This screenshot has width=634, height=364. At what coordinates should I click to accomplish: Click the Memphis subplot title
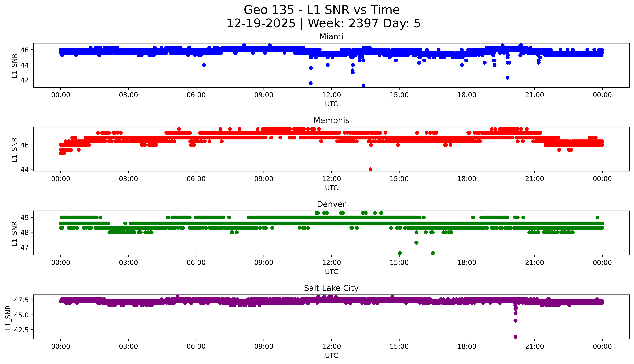click(331, 120)
